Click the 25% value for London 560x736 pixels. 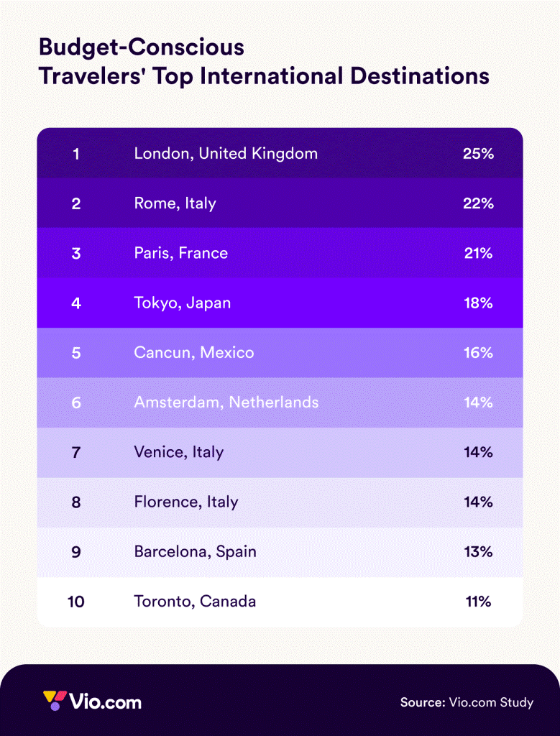point(478,154)
